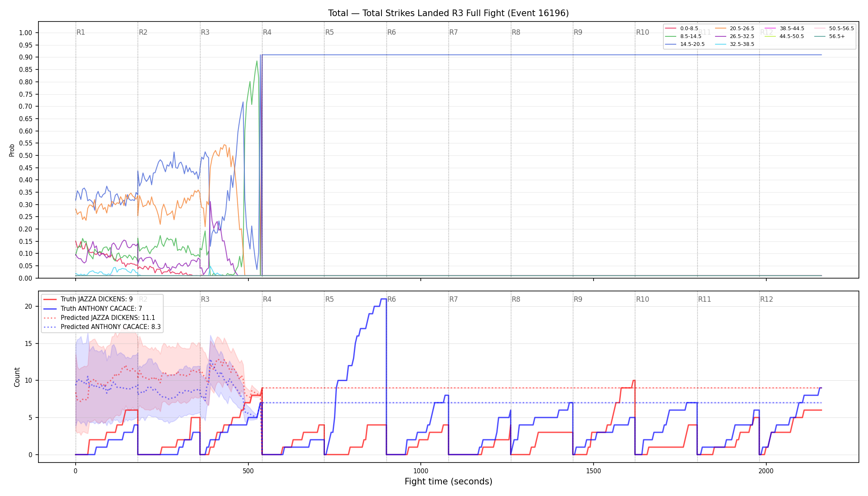Click the 20.5-26.5 legend entry
Image resolution: width=868 pixels, height=496 pixels.
(x=734, y=29)
